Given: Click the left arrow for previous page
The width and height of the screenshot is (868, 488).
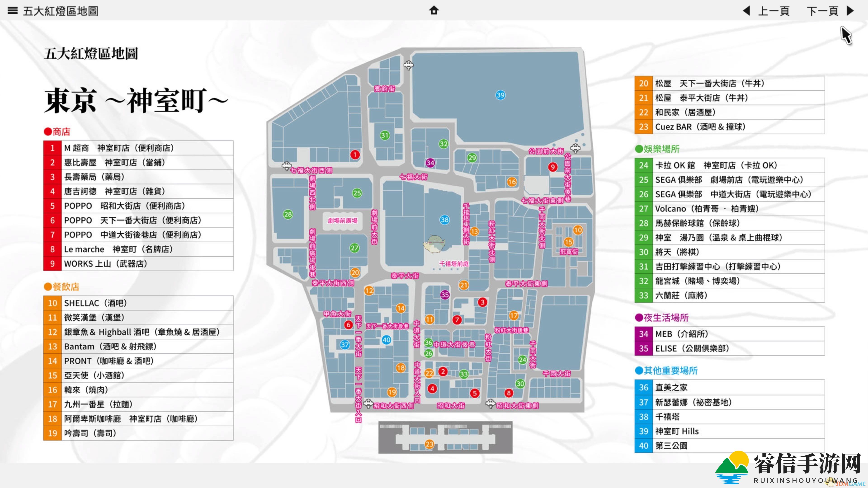Looking at the screenshot, I should click(x=746, y=11).
